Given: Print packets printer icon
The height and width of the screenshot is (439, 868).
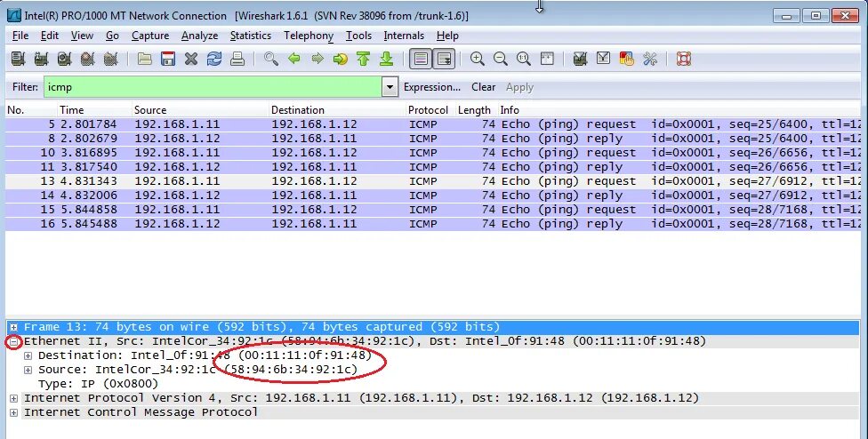Looking at the screenshot, I should coord(237,59).
